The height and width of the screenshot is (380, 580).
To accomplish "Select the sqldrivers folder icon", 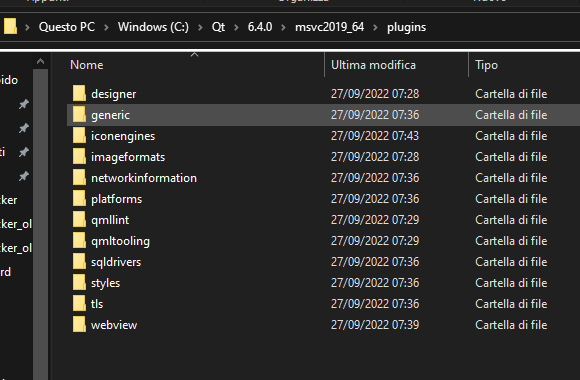I will [x=79, y=261].
